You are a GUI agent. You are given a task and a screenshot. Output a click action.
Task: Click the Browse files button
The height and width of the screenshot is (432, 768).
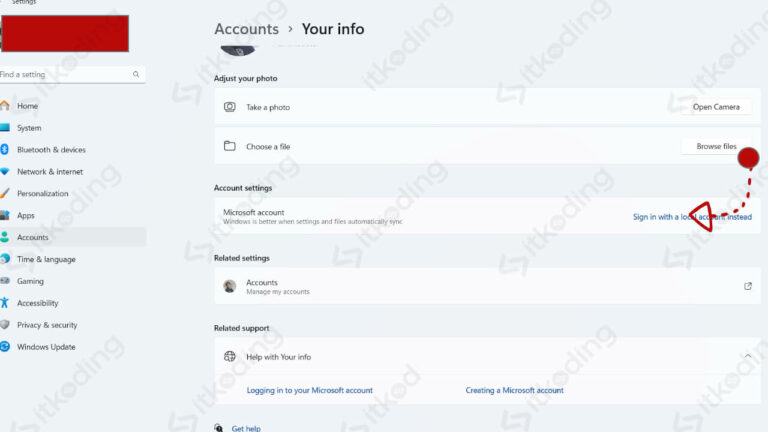tap(716, 146)
